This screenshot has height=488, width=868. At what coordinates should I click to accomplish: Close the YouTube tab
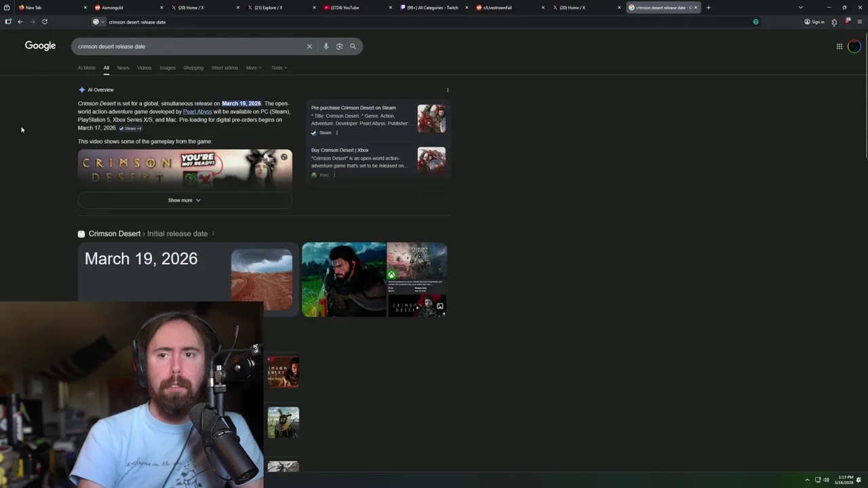[391, 7]
